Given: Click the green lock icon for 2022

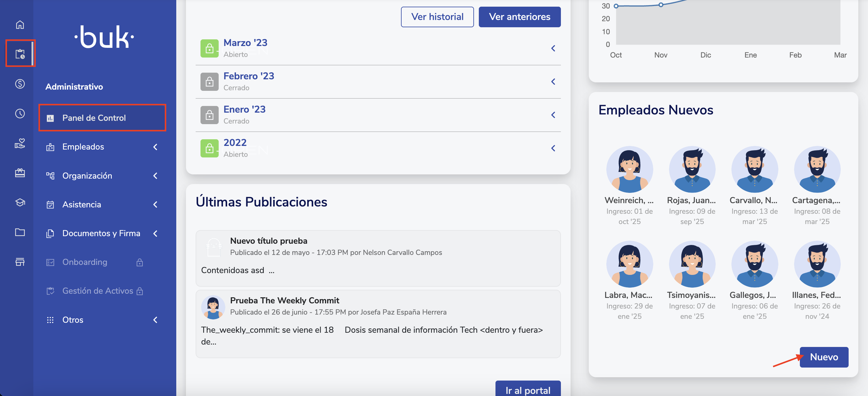Looking at the screenshot, I should [209, 148].
